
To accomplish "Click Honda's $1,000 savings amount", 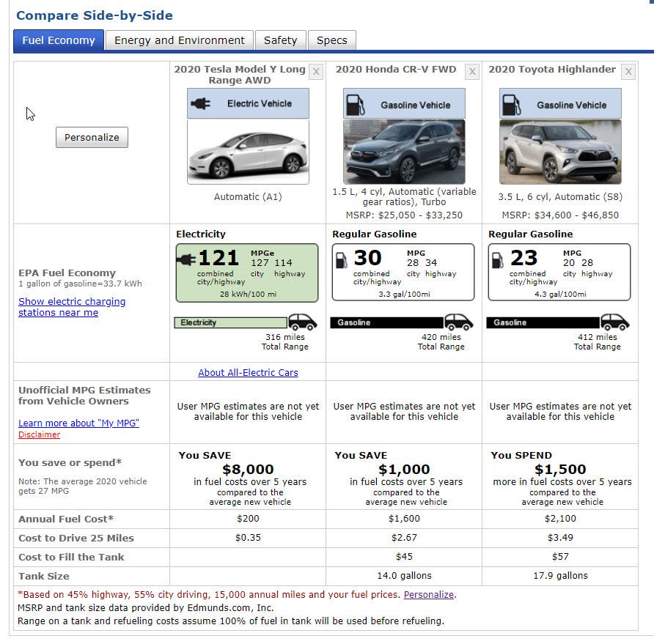I will pyautogui.click(x=404, y=470).
